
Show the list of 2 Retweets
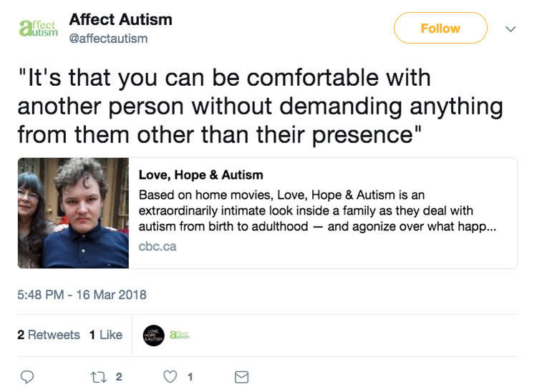pos(49,335)
